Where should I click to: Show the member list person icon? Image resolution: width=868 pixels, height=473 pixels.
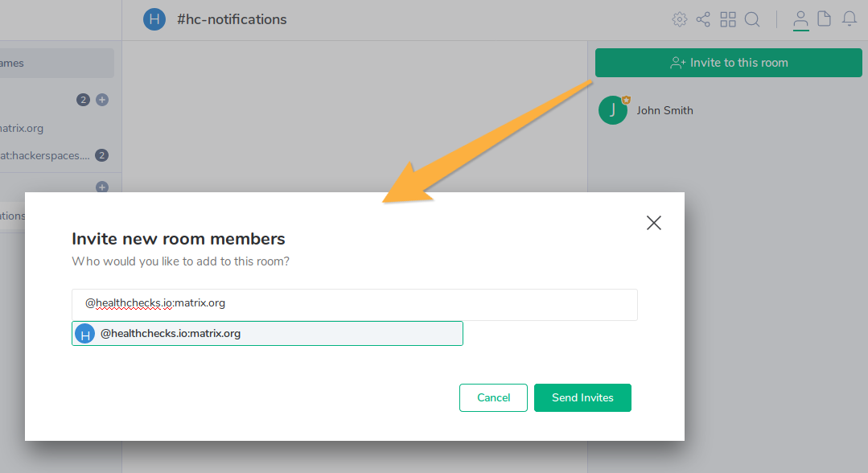click(800, 19)
